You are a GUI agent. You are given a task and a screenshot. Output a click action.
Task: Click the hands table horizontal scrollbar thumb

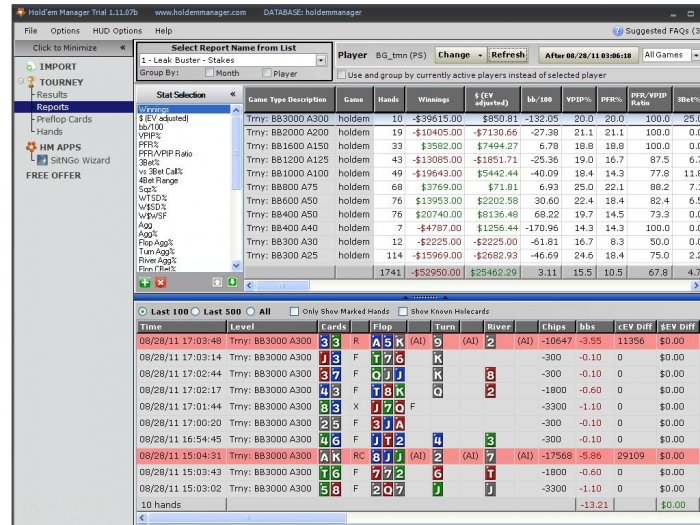[x=247, y=518]
